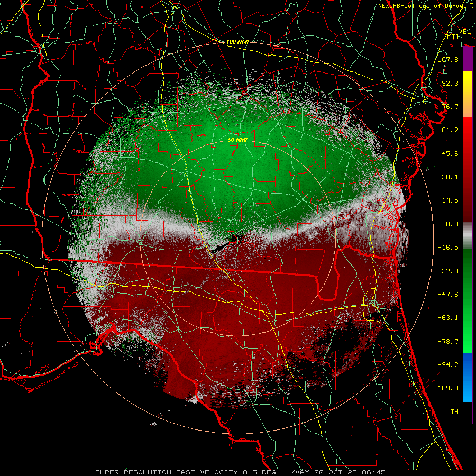Click the 50 NMI range ring label

[x=237, y=140]
